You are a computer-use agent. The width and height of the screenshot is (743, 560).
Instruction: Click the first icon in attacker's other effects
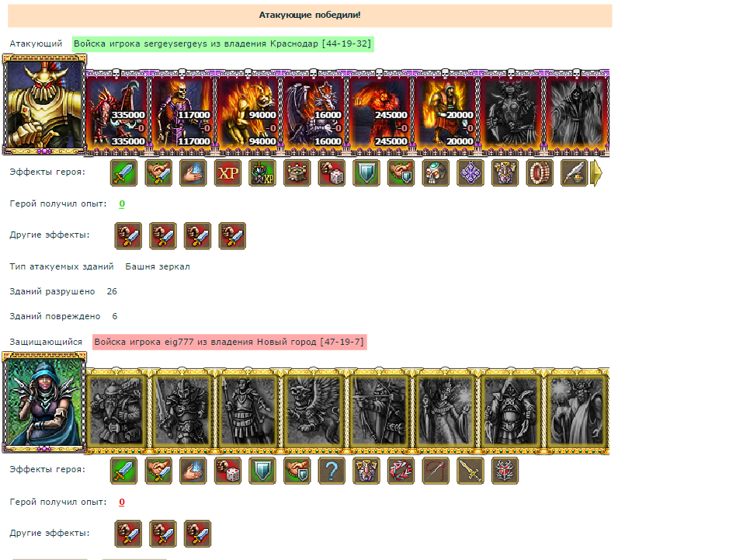(x=128, y=235)
